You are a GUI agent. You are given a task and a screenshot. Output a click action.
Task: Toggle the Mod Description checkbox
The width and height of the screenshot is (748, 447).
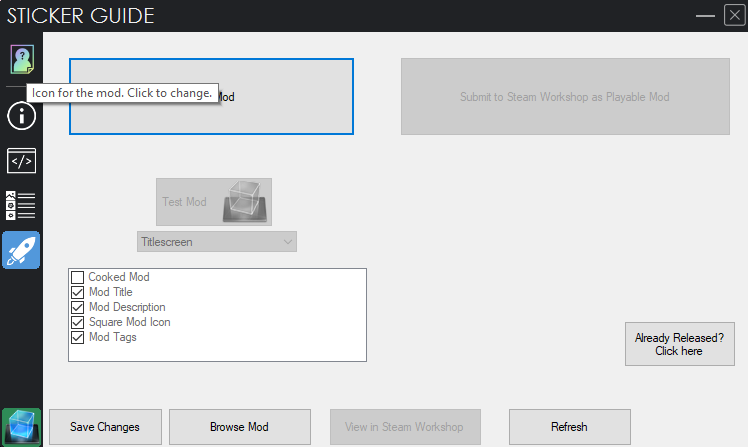pos(78,307)
